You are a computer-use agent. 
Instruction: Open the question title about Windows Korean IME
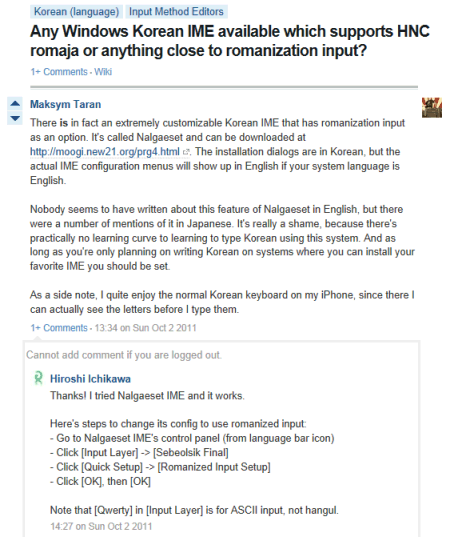coord(229,41)
